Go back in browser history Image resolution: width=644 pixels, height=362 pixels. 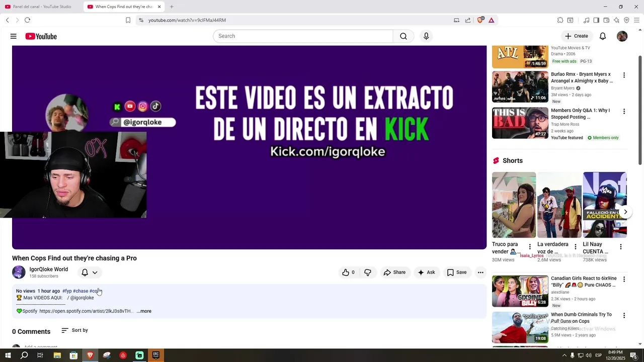coord(8,20)
